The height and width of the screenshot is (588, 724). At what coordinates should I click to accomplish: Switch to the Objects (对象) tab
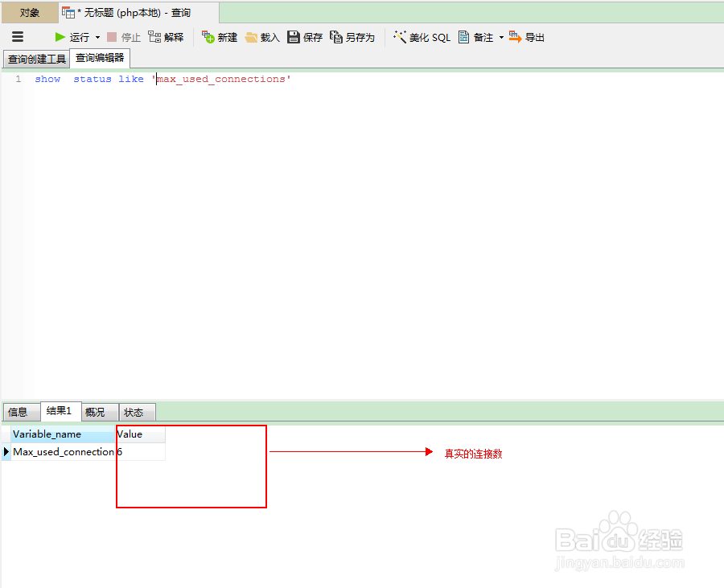30,12
